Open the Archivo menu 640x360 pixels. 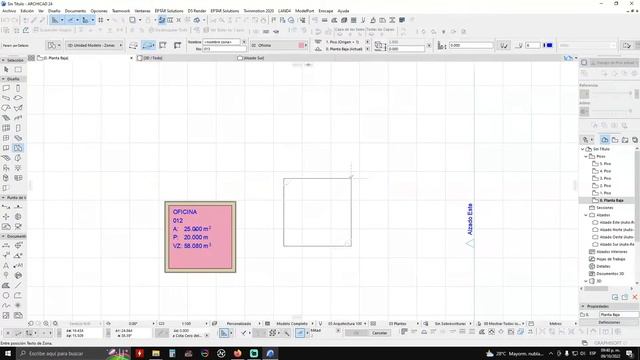pos(9,11)
